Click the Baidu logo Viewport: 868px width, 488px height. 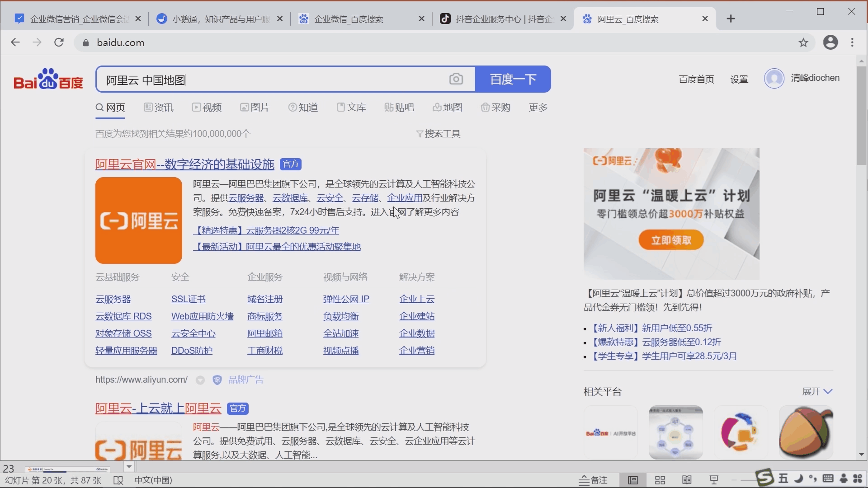48,79
